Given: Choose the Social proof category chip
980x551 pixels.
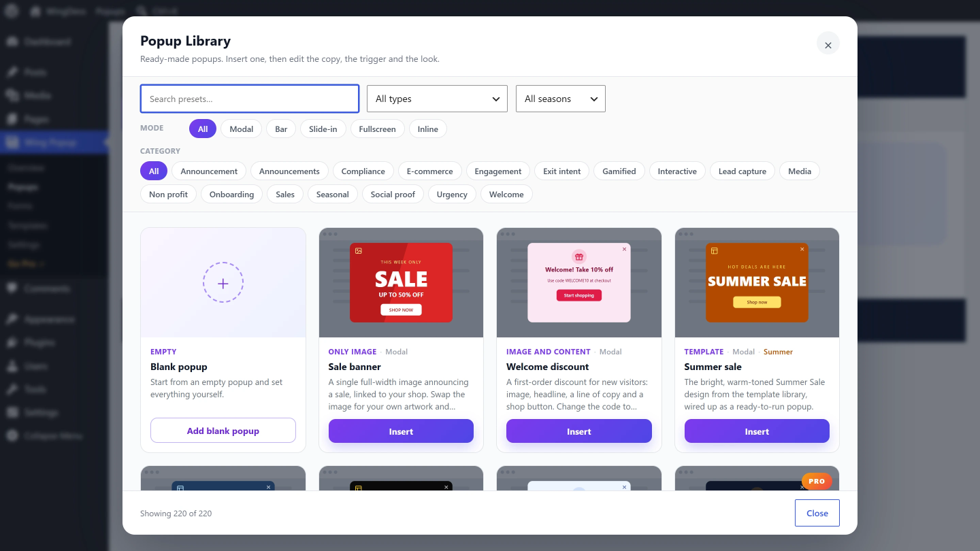Looking at the screenshot, I should pos(393,194).
